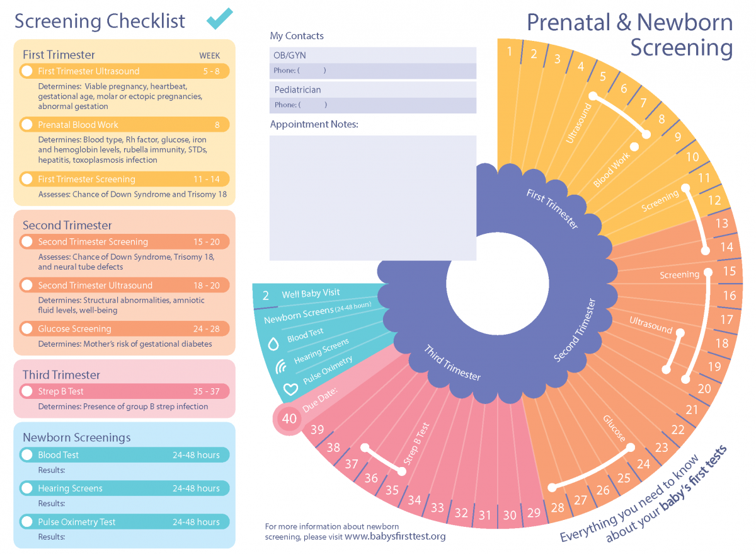Click the week 20 marker on the wheel
The height and width of the screenshot is (554, 756).
[x=704, y=388]
